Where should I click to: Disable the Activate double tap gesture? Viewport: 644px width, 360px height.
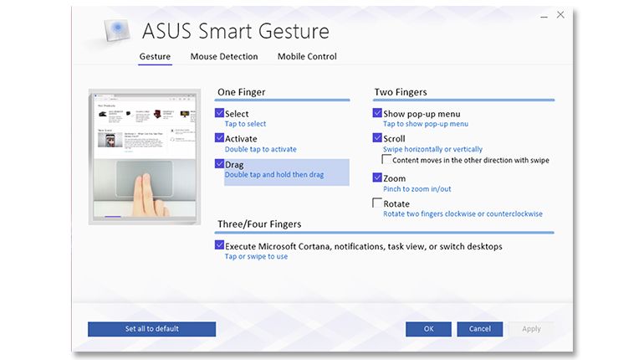pyautogui.click(x=220, y=138)
